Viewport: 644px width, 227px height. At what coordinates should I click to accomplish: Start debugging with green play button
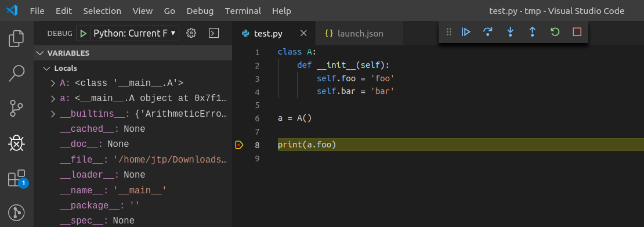click(x=84, y=33)
